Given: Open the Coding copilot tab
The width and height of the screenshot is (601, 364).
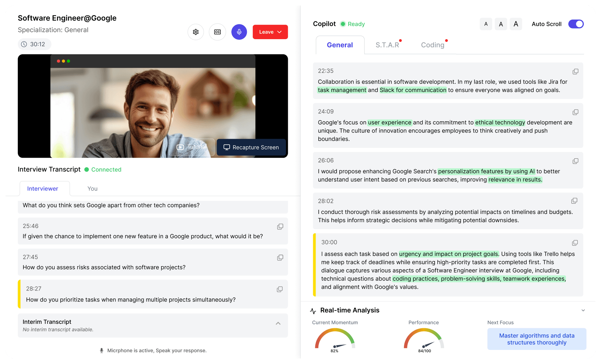Looking at the screenshot, I should click(433, 45).
